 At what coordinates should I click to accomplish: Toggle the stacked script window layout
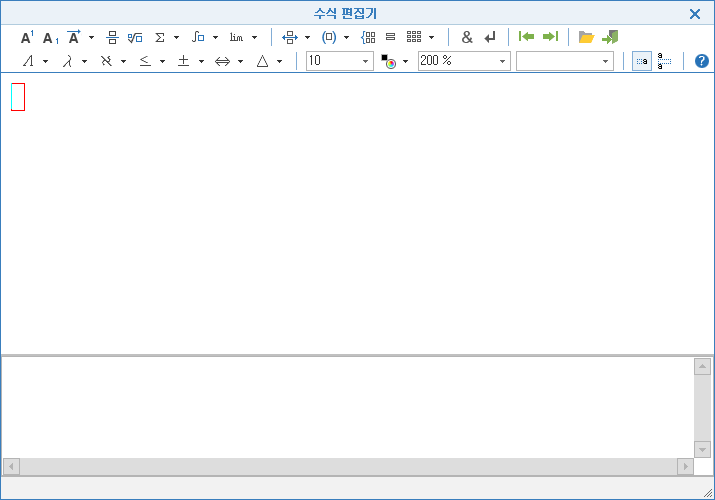[x=665, y=61]
